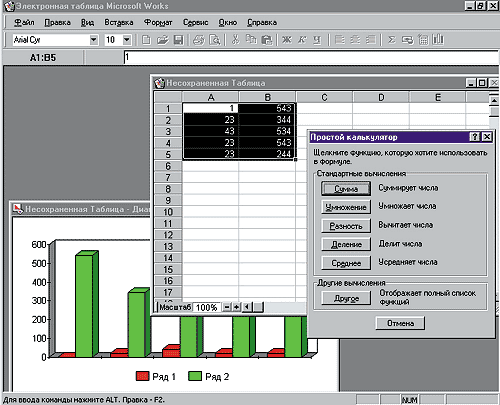Open print preview from the toolbar

tap(215, 40)
